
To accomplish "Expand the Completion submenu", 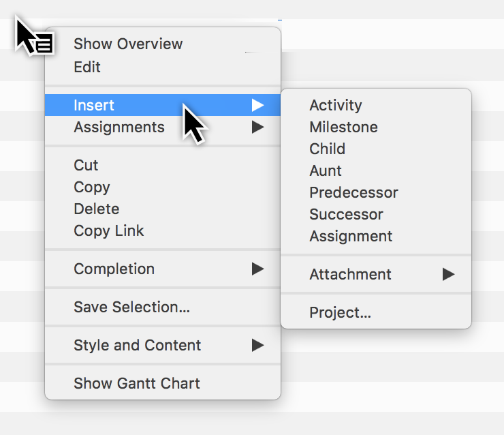I will [114, 269].
